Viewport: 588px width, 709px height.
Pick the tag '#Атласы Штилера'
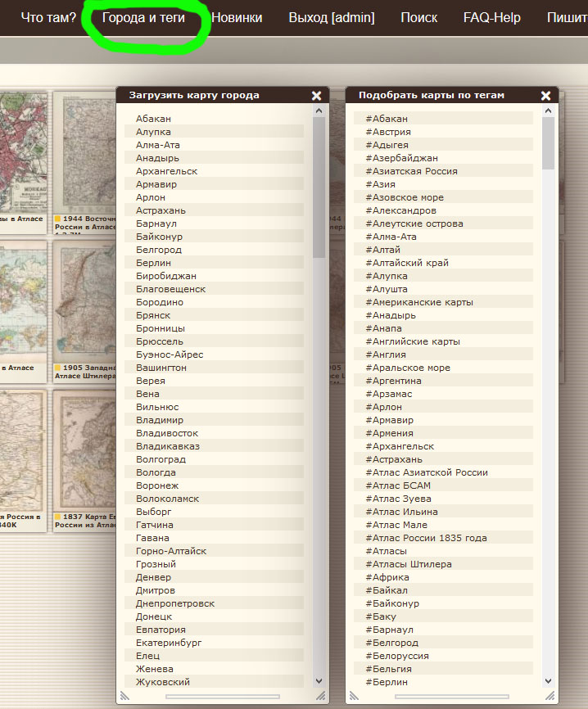click(409, 564)
